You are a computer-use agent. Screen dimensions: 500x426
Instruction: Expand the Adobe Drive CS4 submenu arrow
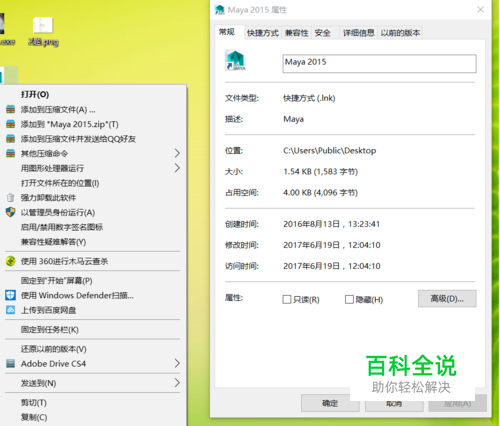[x=177, y=363]
